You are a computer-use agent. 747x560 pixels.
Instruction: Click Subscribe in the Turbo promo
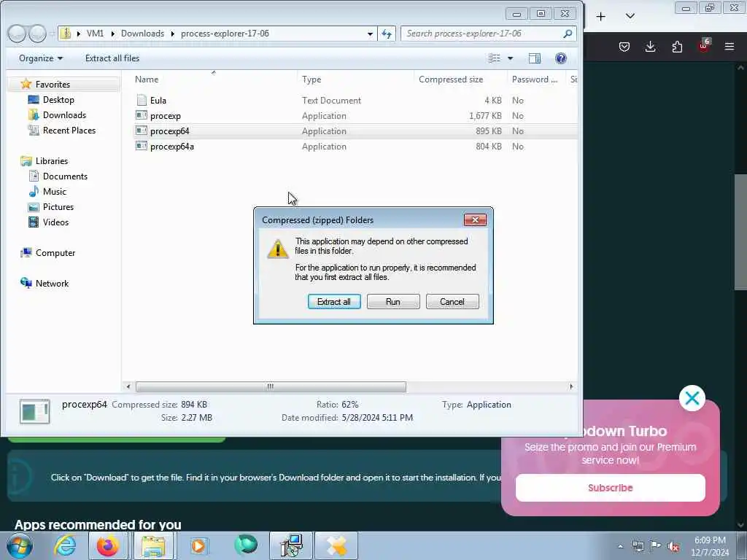pos(611,488)
